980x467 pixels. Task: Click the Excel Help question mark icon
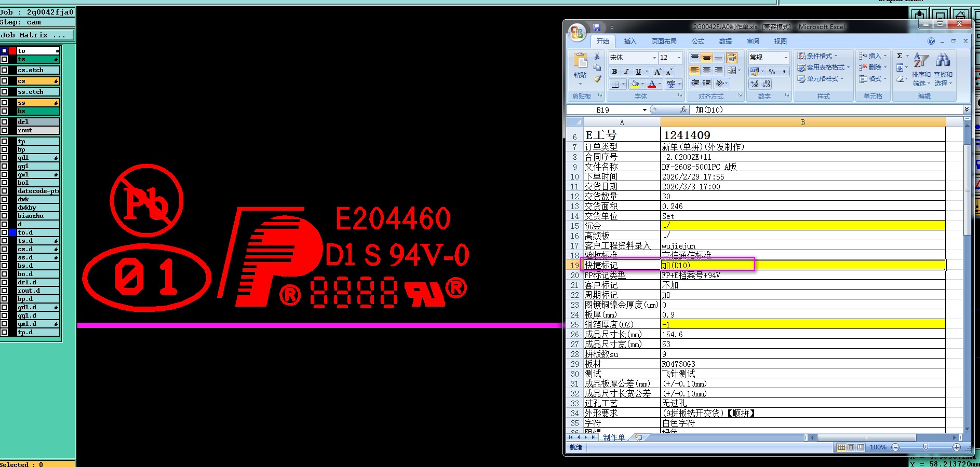pyautogui.click(x=931, y=41)
